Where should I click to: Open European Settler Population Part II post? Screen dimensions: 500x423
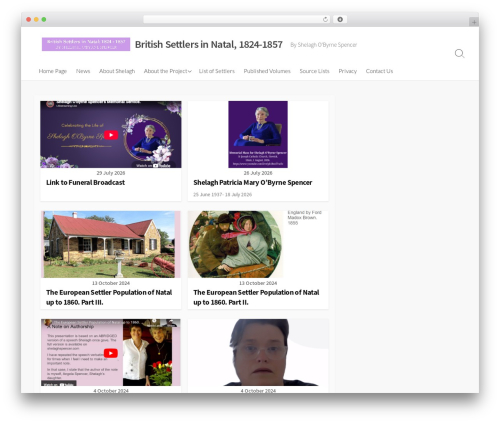click(x=256, y=297)
